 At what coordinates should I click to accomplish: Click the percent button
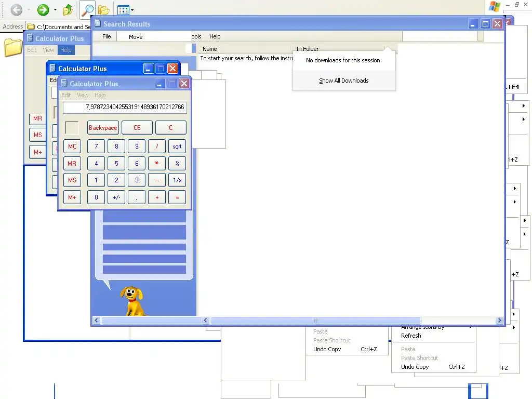[177, 163]
